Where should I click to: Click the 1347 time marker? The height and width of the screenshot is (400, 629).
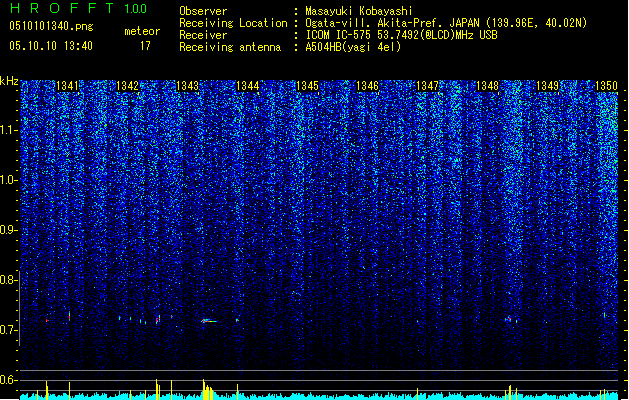click(x=427, y=86)
